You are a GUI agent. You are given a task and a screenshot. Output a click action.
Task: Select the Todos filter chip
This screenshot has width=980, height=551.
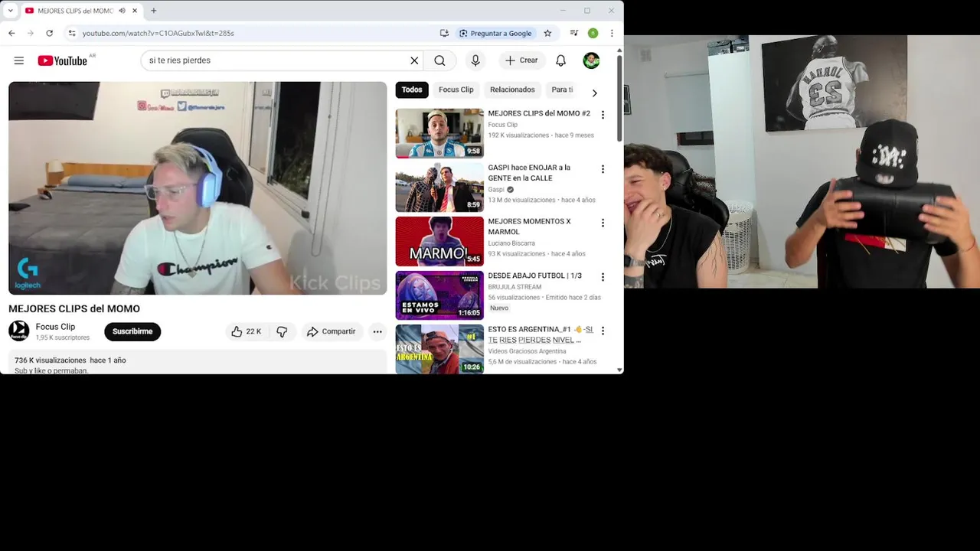click(412, 90)
